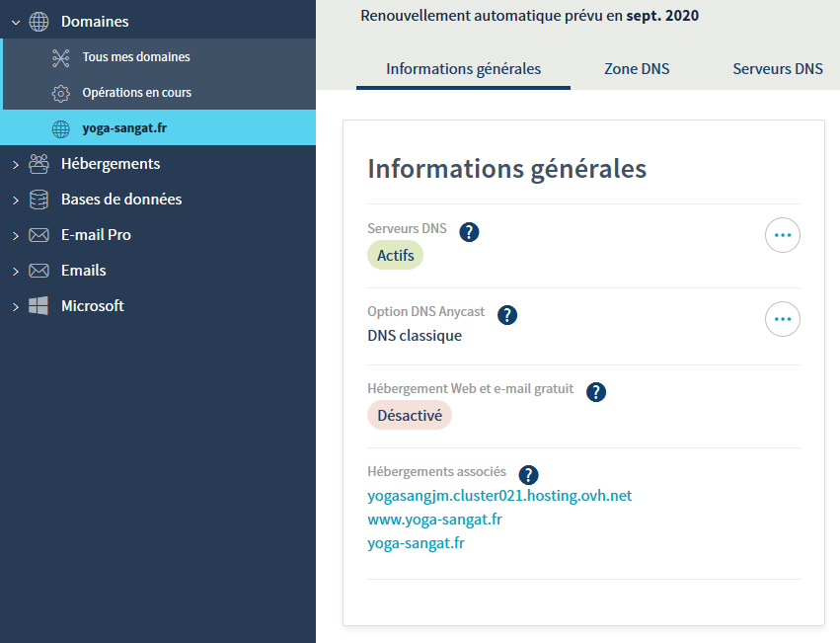Open the www.yoga-sangat.fr hosting link

coord(435,520)
